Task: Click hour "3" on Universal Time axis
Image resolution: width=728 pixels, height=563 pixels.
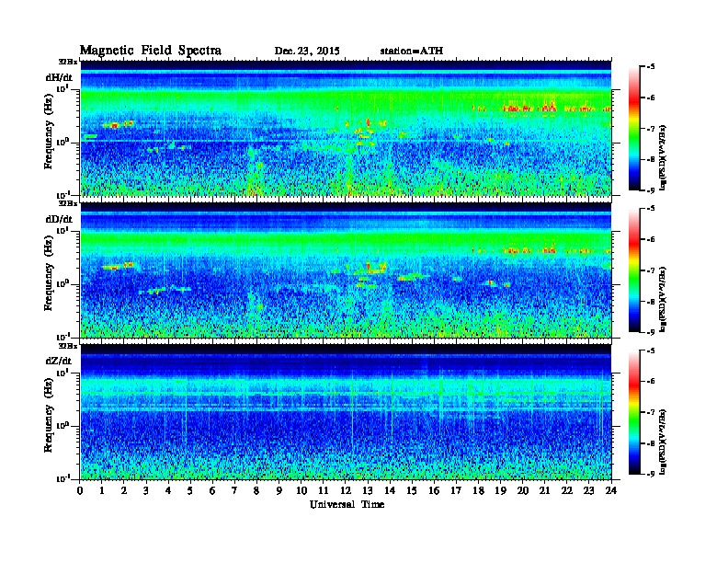Action: (146, 491)
